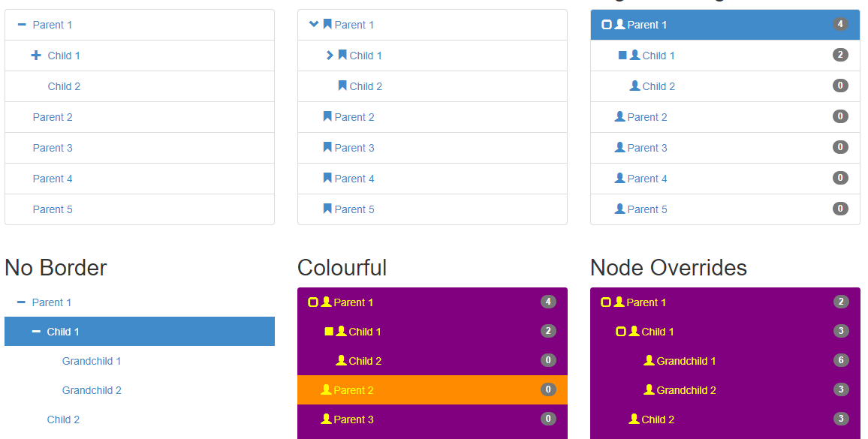Click the user icon beside Grandchild 1 in Node Overrides
The width and height of the screenshot is (868, 439).
(x=649, y=361)
